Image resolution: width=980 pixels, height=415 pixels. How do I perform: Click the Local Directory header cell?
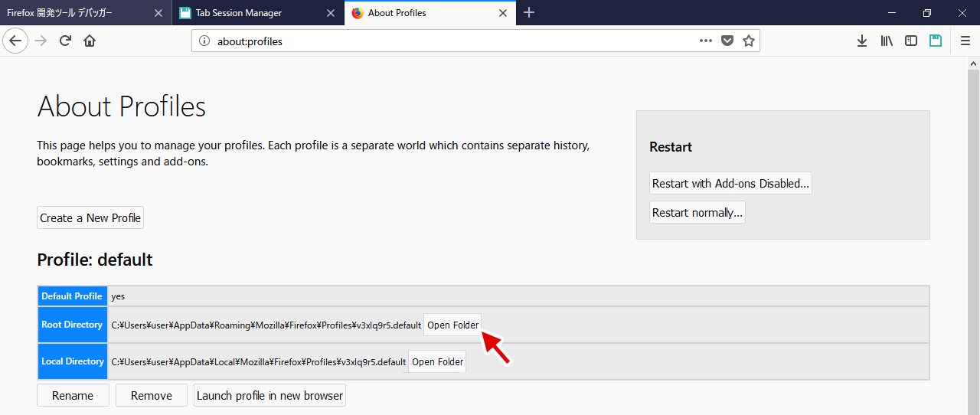point(72,361)
